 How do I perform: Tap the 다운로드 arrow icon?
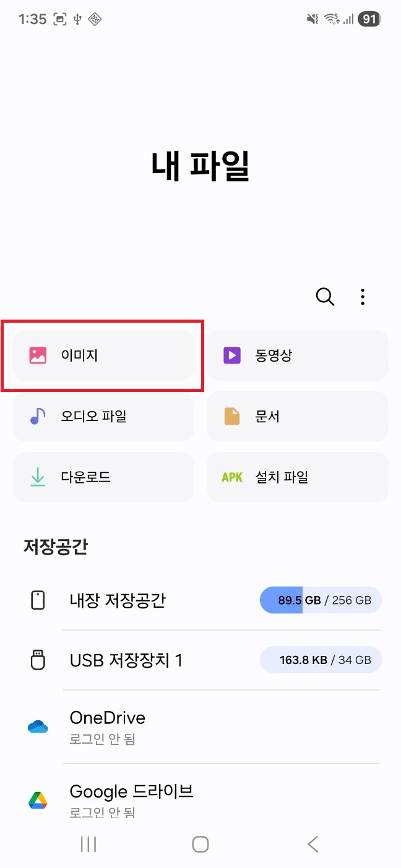pos(38,477)
